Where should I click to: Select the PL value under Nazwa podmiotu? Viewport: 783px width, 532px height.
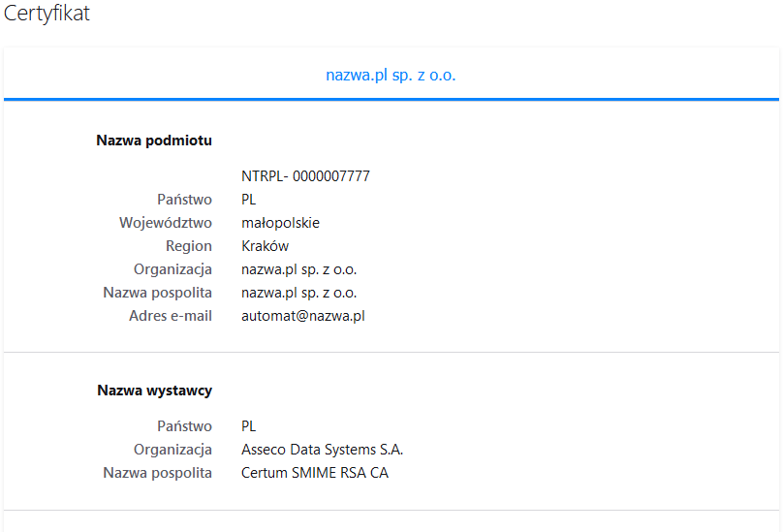pyautogui.click(x=249, y=200)
